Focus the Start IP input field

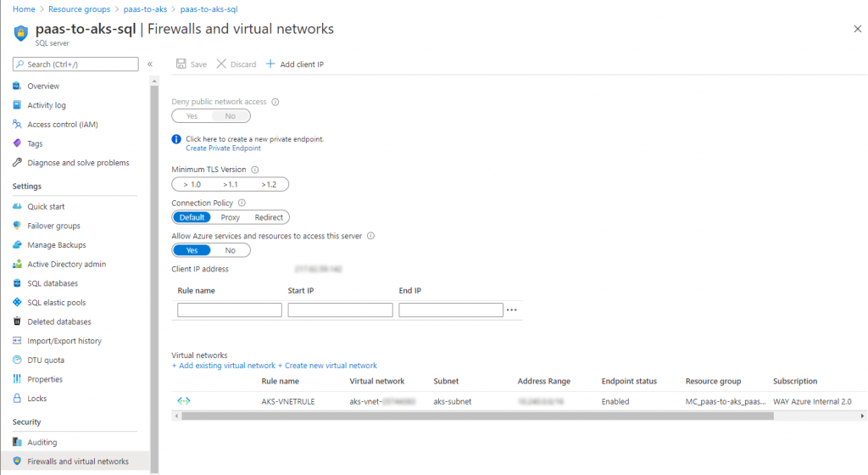(341, 310)
